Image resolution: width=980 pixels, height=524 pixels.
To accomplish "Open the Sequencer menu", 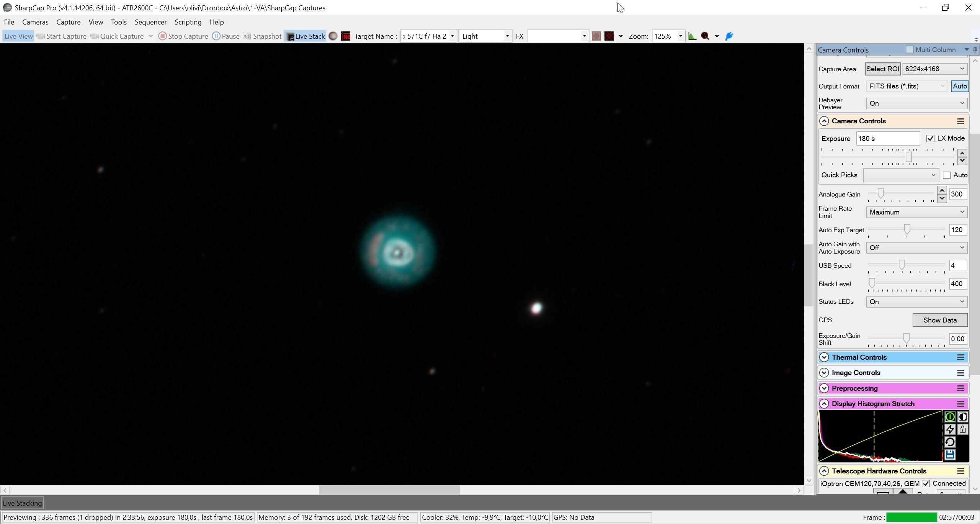I will (x=150, y=22).
